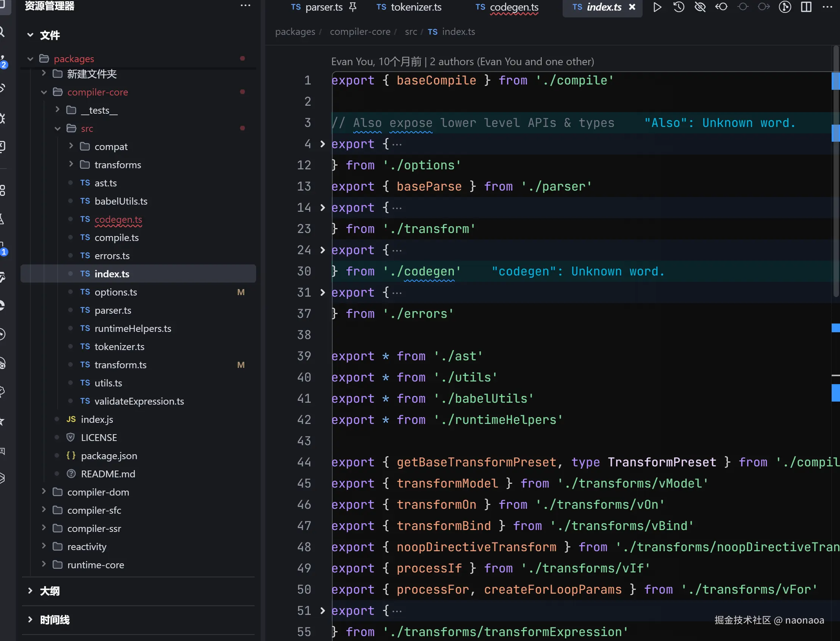Open editor more actions ellipsis
Image resolution: width=840 pixels, height=641 pixels.
(827, 7)
